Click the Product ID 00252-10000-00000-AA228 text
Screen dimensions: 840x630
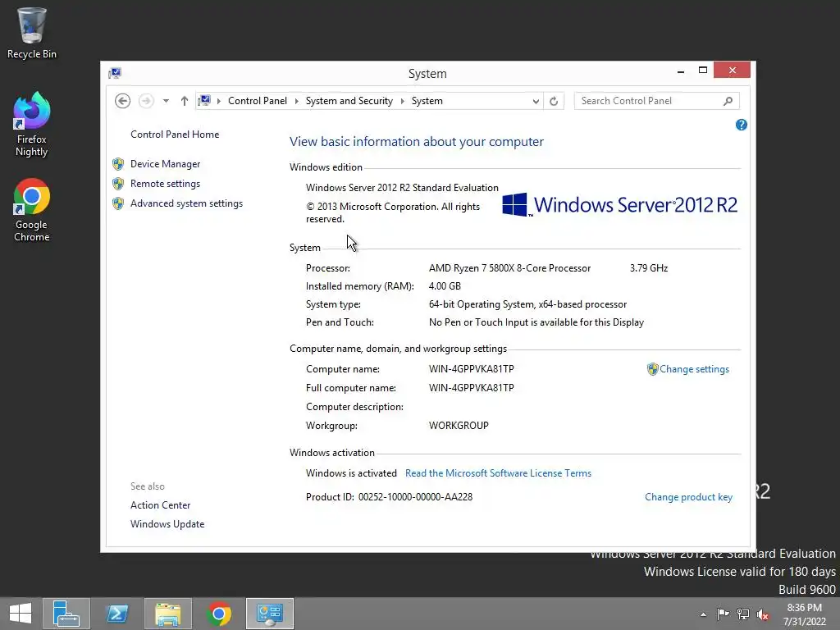click(x=389, y=497)
